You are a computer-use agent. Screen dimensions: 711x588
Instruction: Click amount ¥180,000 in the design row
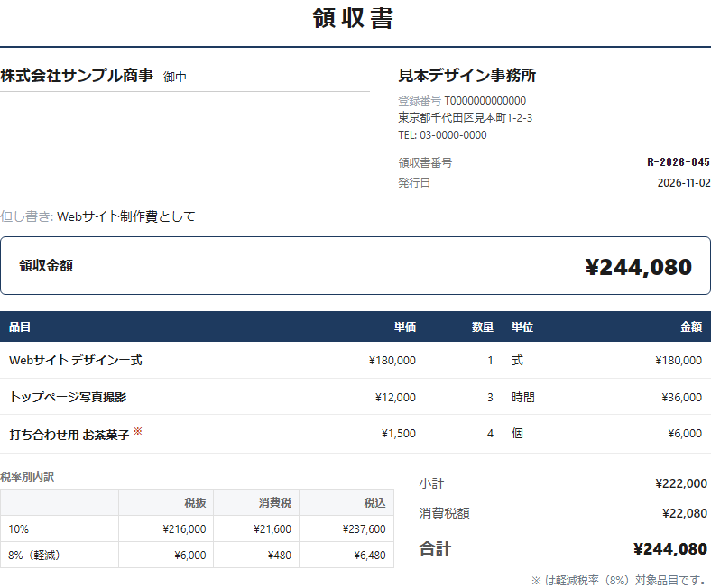679,361
